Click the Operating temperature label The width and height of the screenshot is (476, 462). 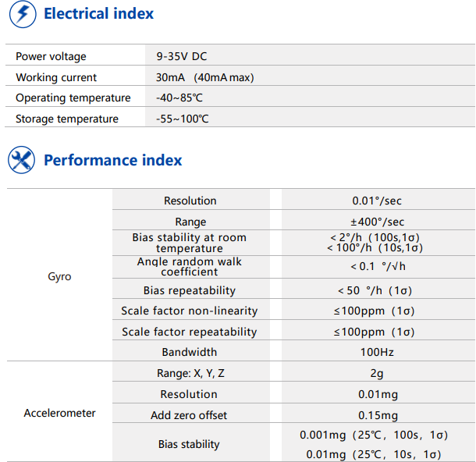pyautogui.click(x=73, y=98)
